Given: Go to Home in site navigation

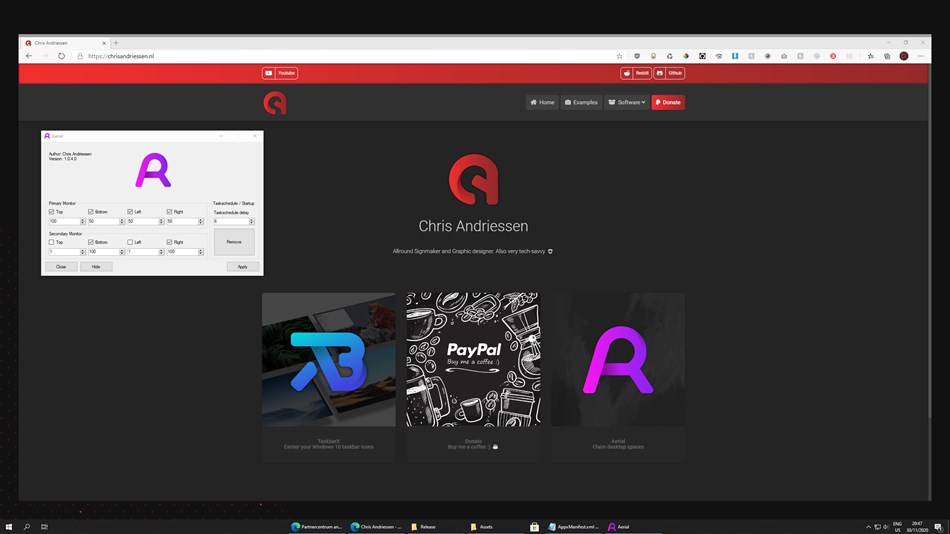Looking at the screenshot, I should tap(542, 102).
